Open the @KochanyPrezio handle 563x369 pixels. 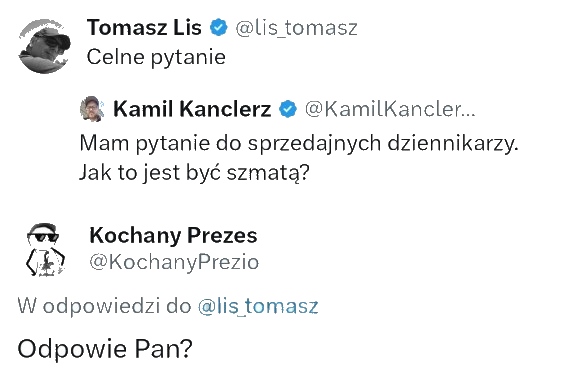pos(174,262)
